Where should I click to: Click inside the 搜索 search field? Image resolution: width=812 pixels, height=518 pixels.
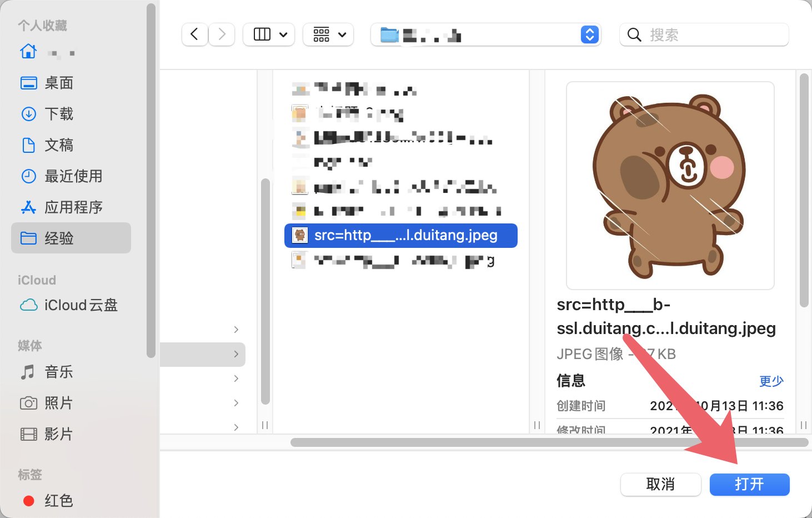coord(704,34)
